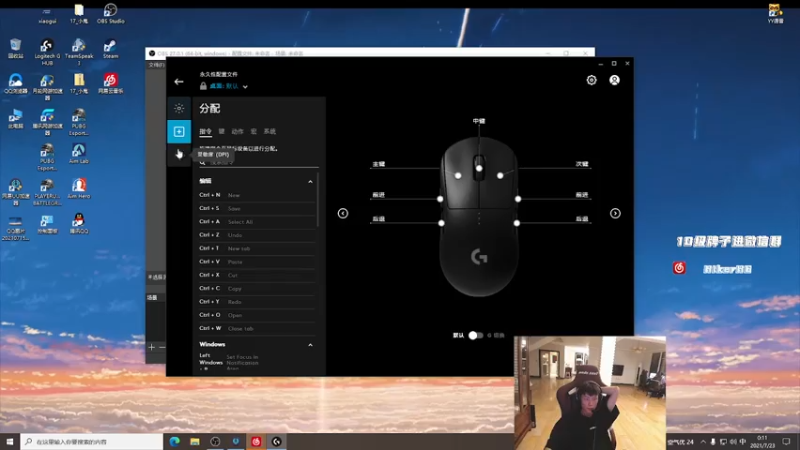The width and height of the screenshot is (800, 450).
Task: Switch to the Actions tab
Action: click(x=237, y=132)
